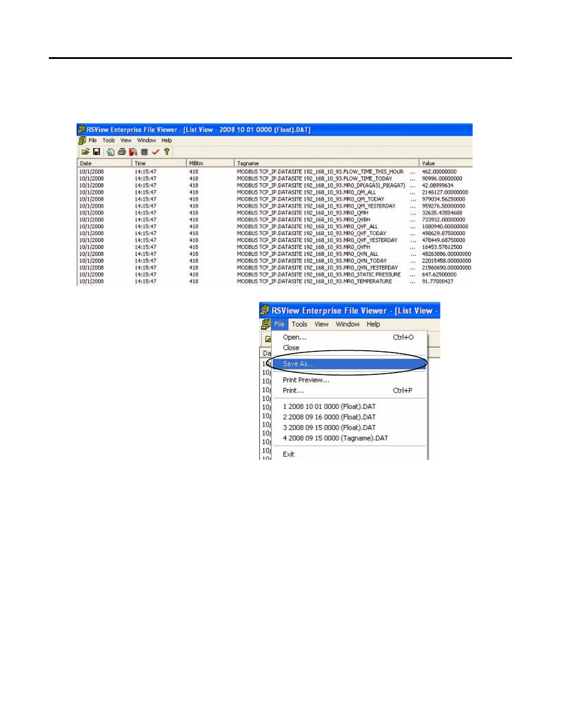Image resolution: width=562 pixels, height=728 pixels.
Task: Open recent file 4 2008 09 15 0000 (Tagname).DAT
Action: [349, 439]
